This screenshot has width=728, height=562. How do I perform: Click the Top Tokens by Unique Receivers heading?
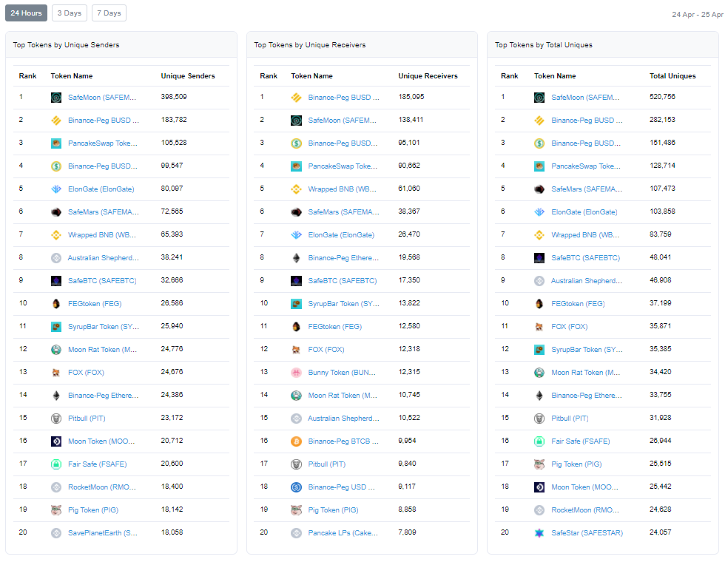[310, 45]
